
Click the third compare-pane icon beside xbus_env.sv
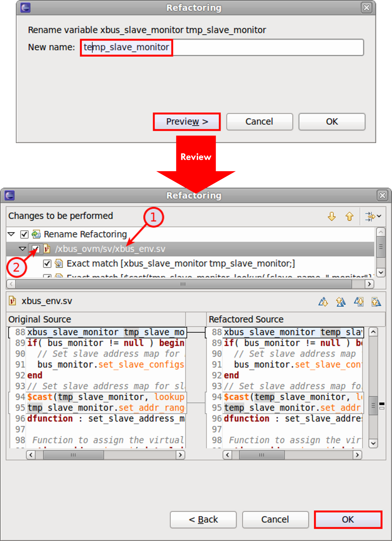(358, 302)
